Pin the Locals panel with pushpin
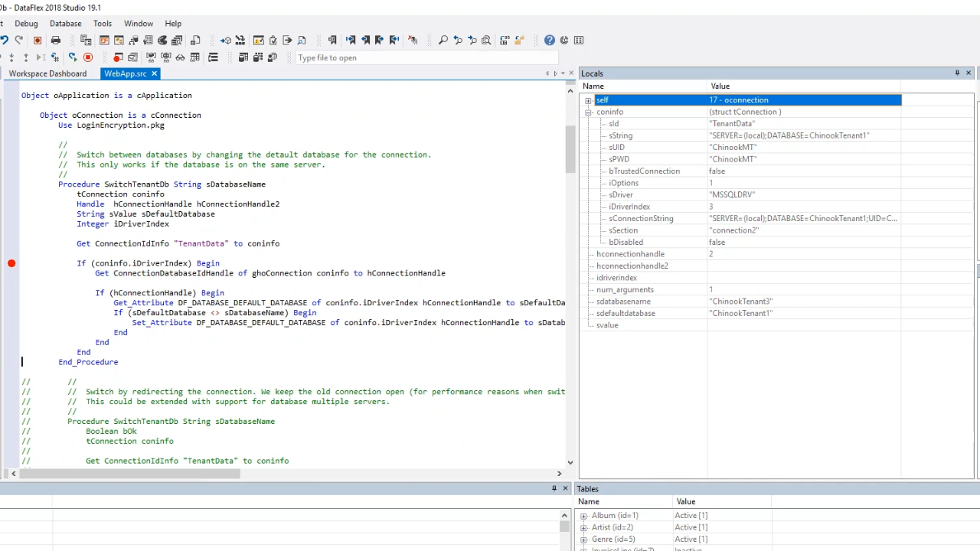The height and width of the screenshot is (551, 980). [x=957, y=73]
